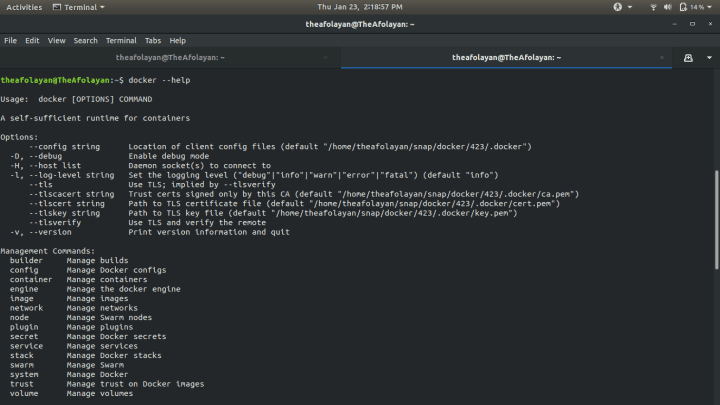
Task: Open the Terminal app menu in top bar
Action: tap(85, 7)
